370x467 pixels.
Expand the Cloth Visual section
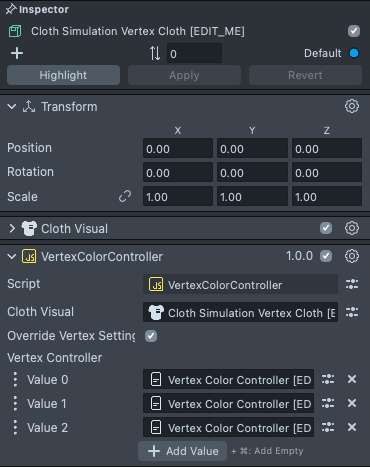pyautogui.click(x=12, y=228)
